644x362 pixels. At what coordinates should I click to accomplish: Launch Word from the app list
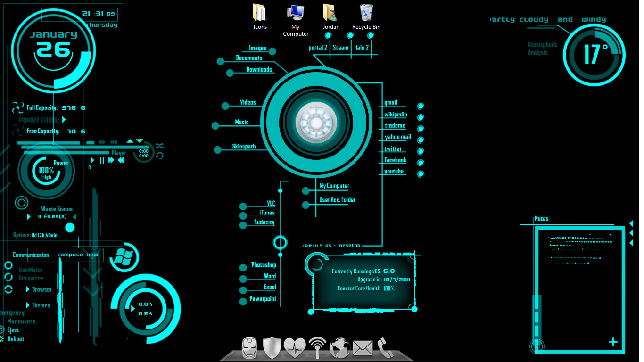tap(270, 276)
